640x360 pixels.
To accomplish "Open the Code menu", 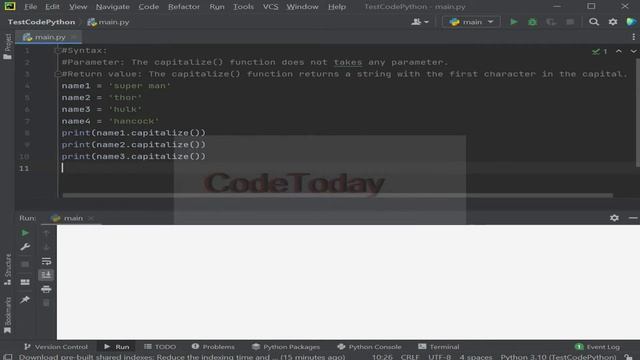I will pos(149,7).
